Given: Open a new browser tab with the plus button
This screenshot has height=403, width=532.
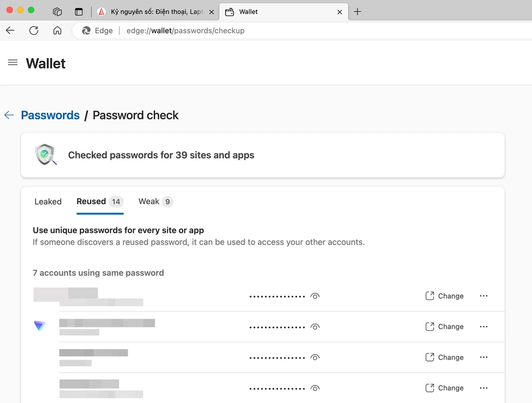Looking at the screenshot, I should pos(358,11).
